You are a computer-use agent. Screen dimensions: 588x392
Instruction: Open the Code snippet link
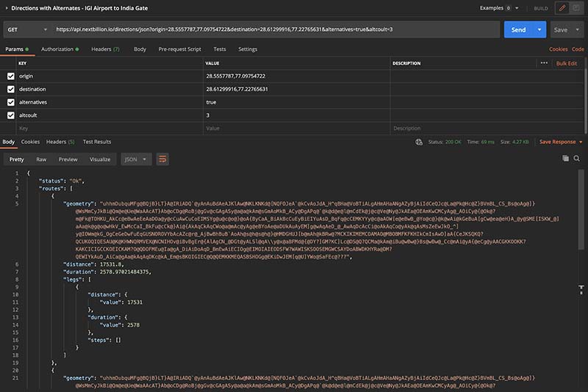578,49
